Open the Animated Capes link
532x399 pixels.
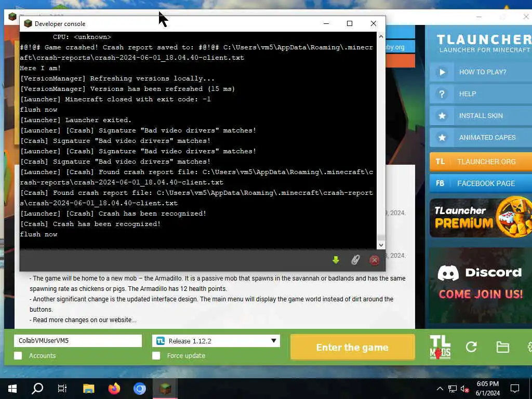[x=487, y=137]
